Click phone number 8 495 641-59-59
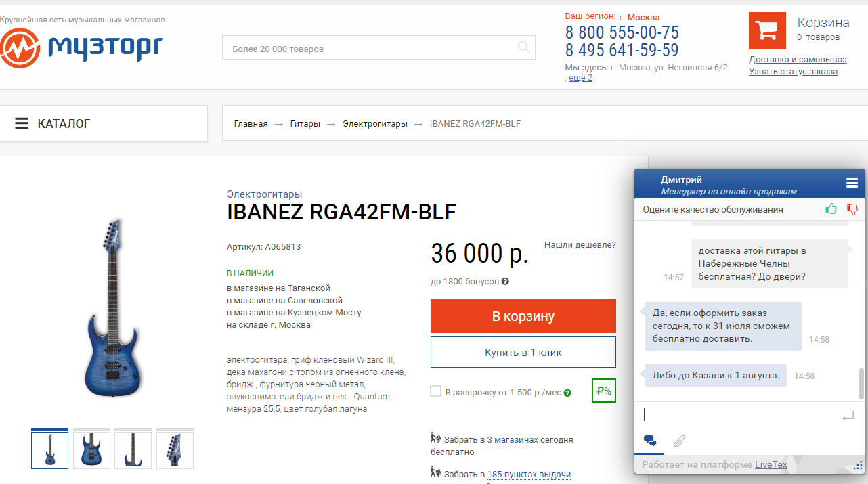Viewport: 868px width, 484px height. (x=622, y=50)
